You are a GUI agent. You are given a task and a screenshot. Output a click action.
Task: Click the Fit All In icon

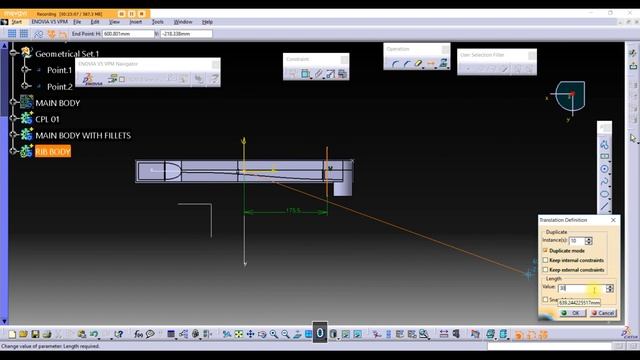239,334
